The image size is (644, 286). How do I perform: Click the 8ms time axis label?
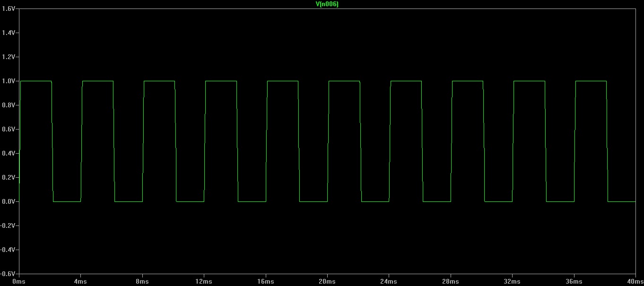pyautogui.click(x=142, y=281)
